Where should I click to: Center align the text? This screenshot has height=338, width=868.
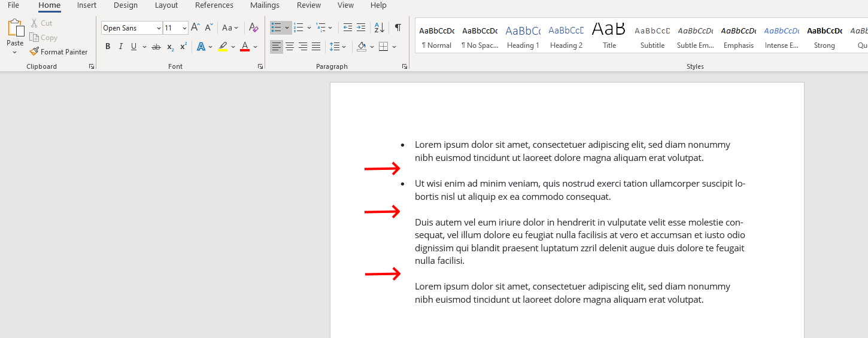(290, 47)
